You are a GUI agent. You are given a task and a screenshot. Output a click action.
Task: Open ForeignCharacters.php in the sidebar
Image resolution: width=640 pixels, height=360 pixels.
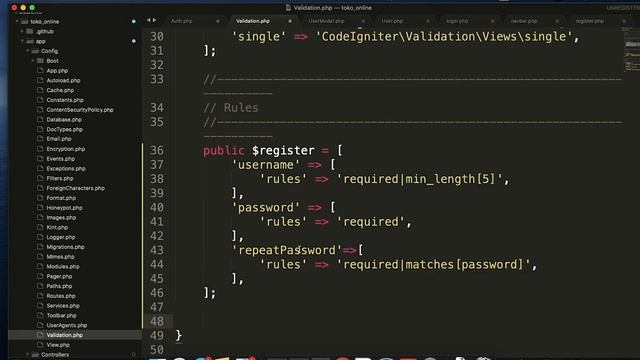pyautogui.click(x=76, y=188)
